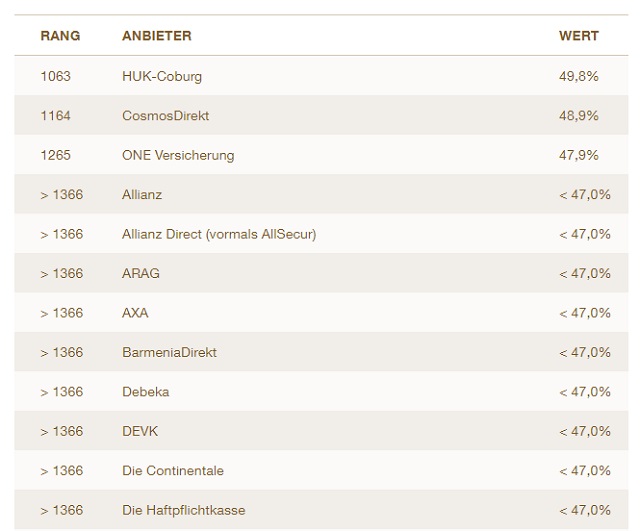
Task: Select the CosmosDirekt provider name
Action: (165, 116)
